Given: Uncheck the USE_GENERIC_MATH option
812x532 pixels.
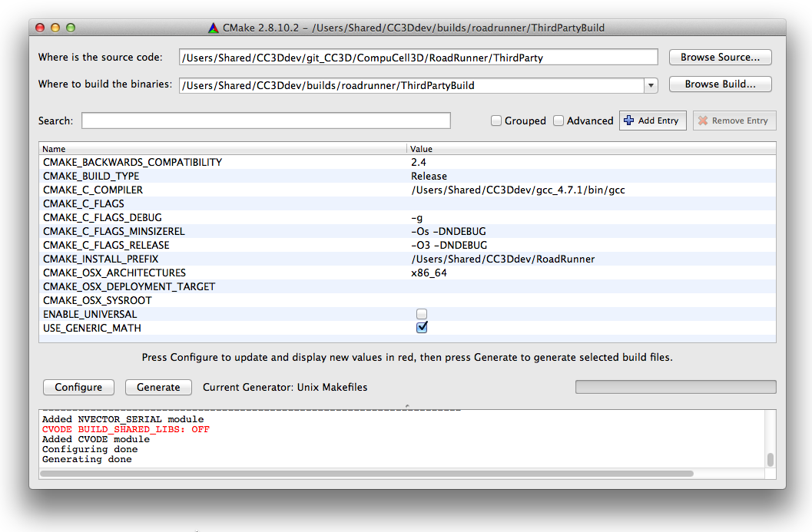Looking at the screenshot, I should click(421, 328).
